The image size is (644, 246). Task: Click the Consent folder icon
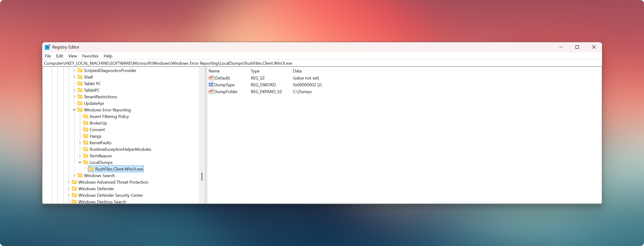85,129
